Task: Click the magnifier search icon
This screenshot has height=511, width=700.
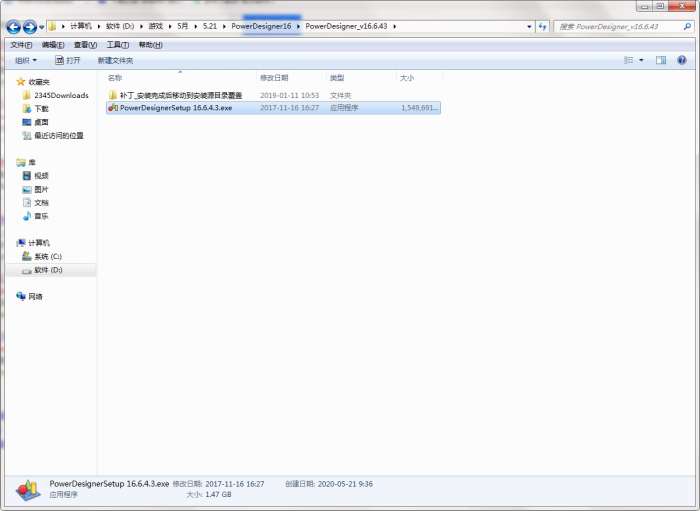Action: pos(687,27)
